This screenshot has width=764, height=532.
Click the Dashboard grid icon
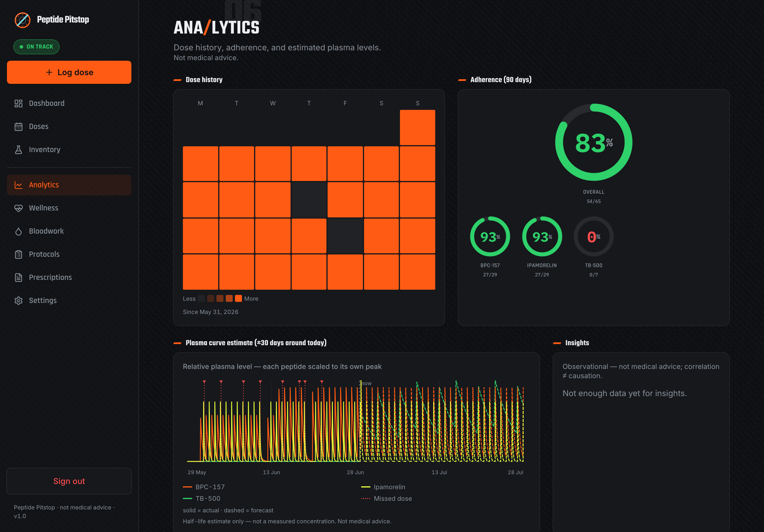coord(18,104)
